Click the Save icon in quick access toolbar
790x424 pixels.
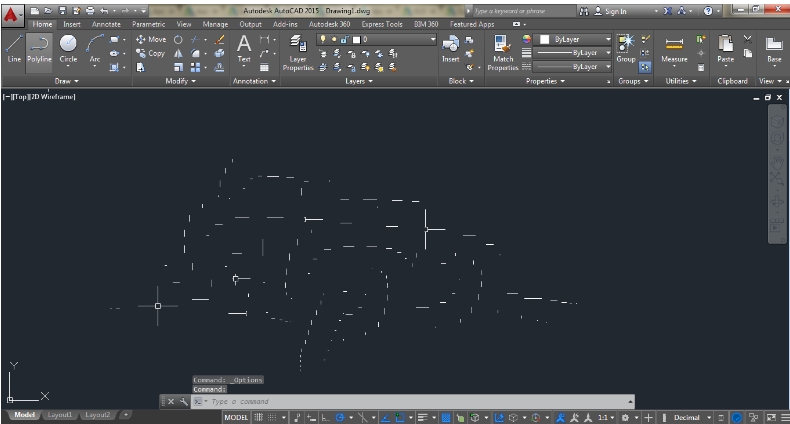[62, 11]
